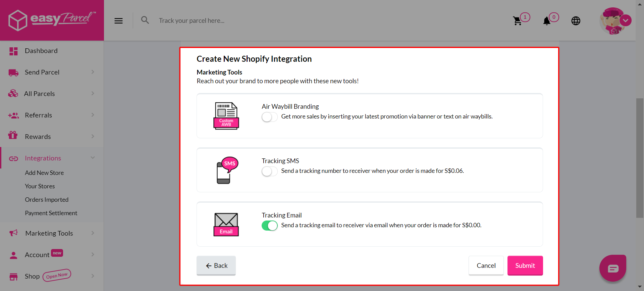Open the Dashboard menu item
Screen dimensions: 644x291
pos(52,51)
